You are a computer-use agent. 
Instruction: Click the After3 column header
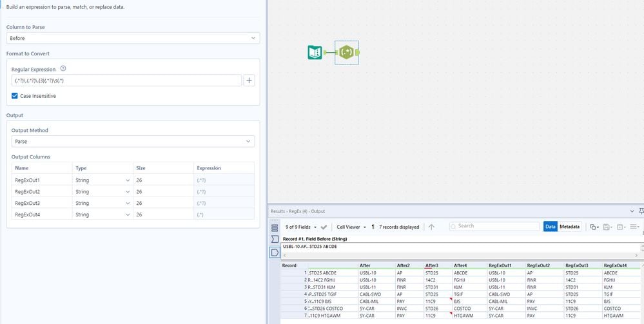(438, 265)
